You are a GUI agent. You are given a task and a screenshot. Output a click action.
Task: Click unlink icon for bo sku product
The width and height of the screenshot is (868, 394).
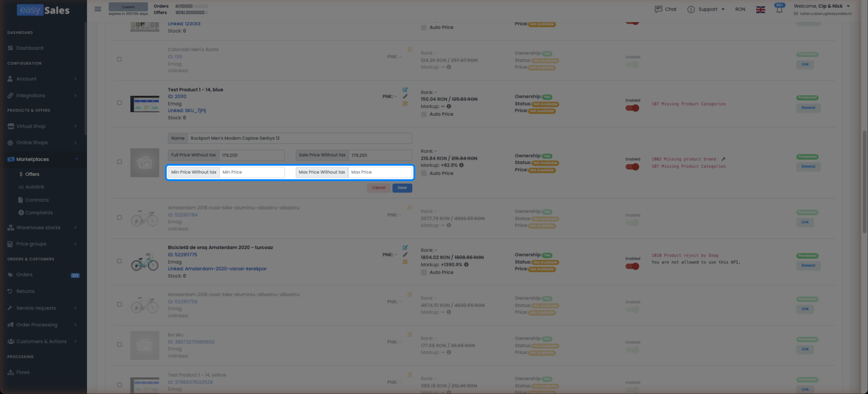410,335
